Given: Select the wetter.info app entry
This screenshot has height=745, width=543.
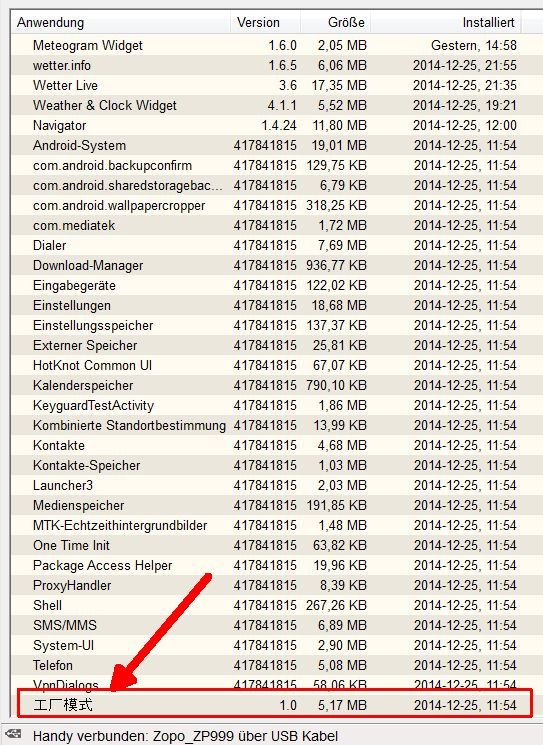Looking at the screenshot, I should click(266, 65).
